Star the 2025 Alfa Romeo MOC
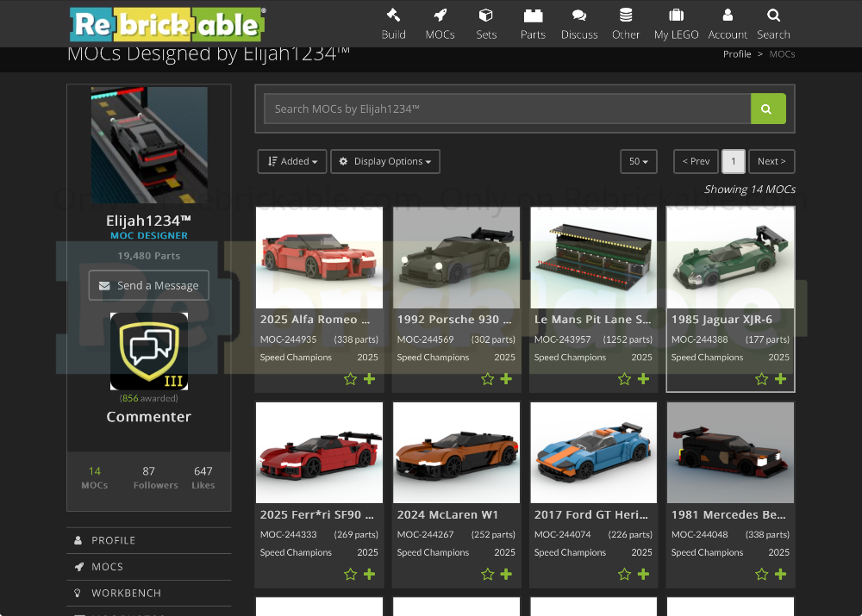862x616 pixels. point(350,379)
